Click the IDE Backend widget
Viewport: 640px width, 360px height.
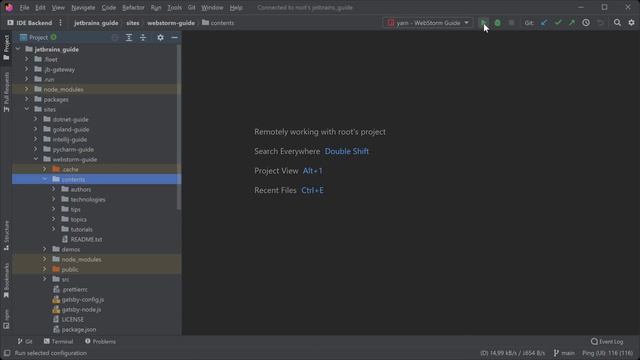(30, 23)
